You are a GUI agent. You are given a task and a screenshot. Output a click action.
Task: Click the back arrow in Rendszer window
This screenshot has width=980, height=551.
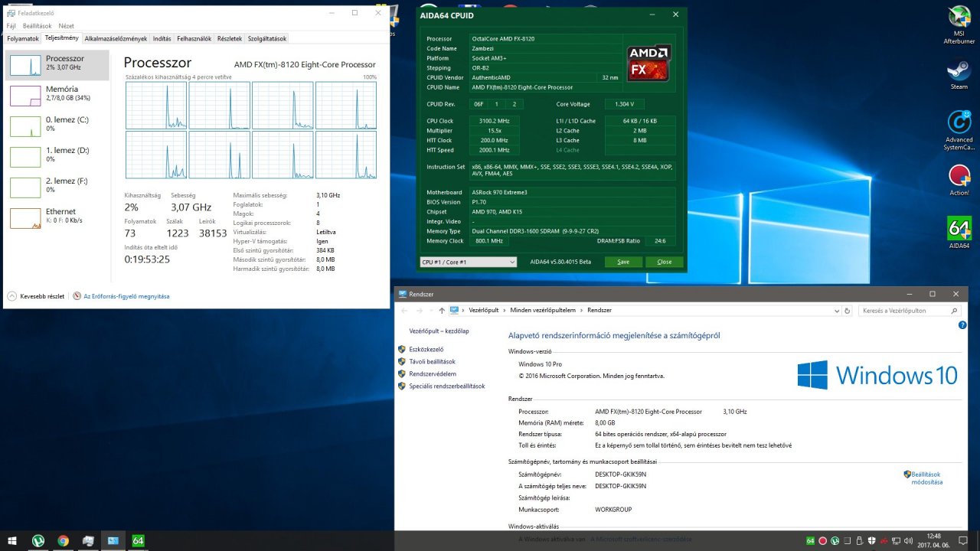pyautogui.click(x=403, y=311)
